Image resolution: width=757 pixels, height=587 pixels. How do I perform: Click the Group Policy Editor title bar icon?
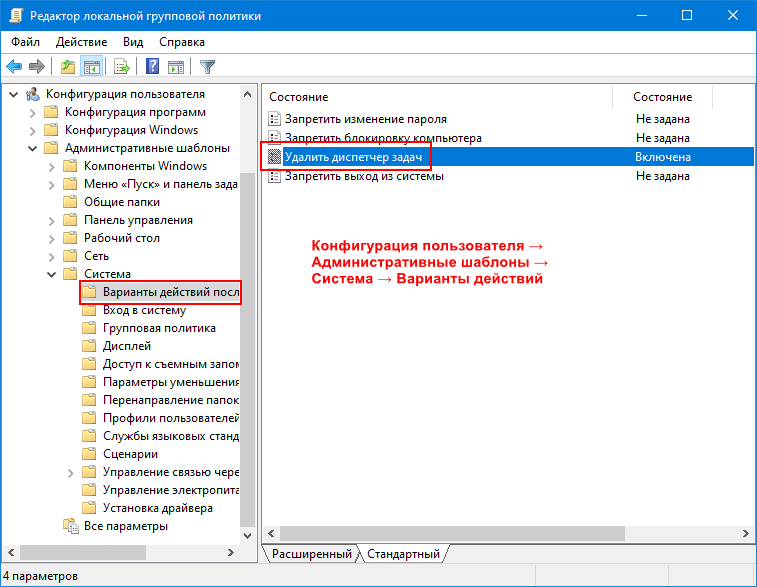(16, 15)
